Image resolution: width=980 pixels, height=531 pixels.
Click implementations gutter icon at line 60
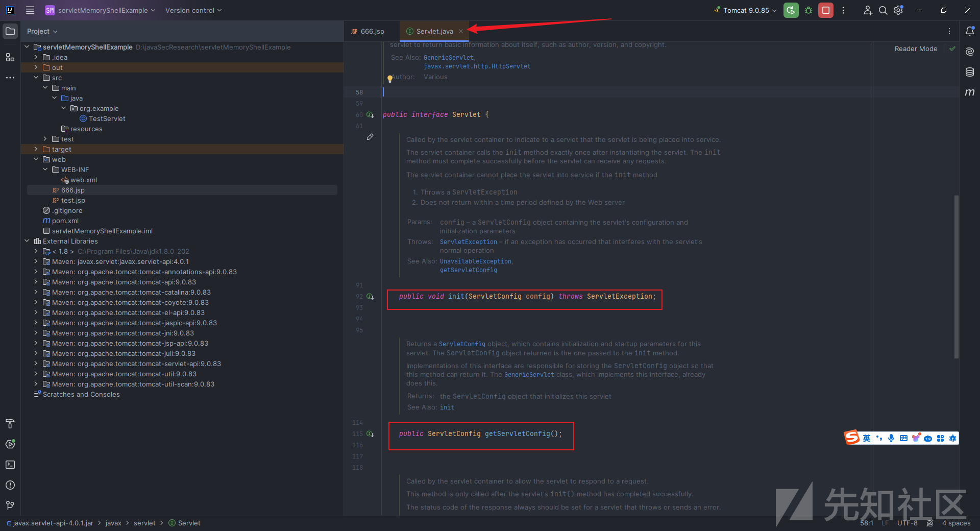370,115
